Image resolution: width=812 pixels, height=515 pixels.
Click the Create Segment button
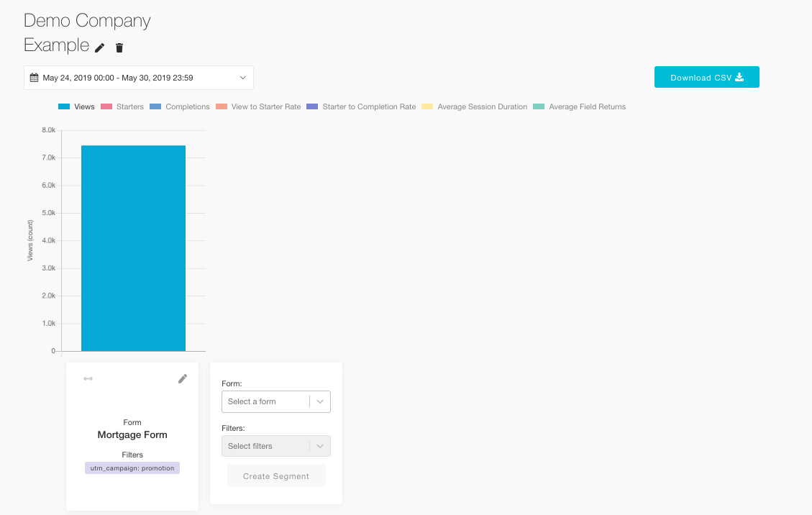276,476
